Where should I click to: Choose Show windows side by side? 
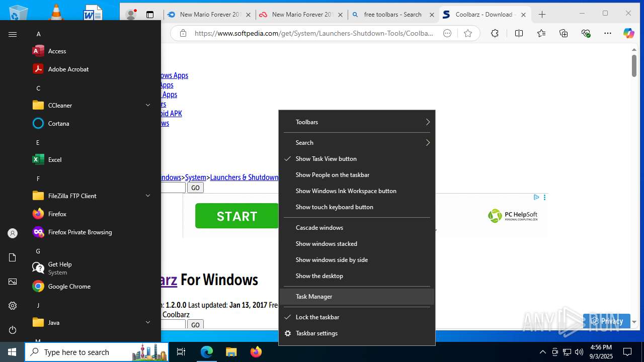[357, 259]
